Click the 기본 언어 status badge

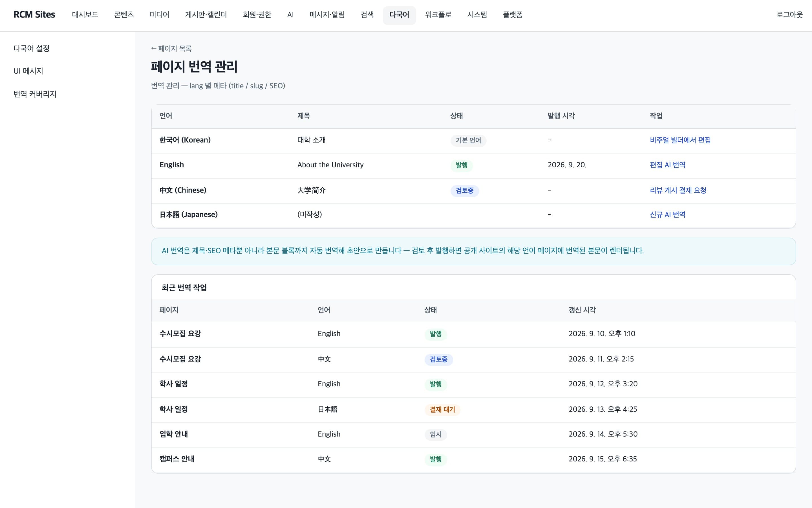click(x=468, y=141)
